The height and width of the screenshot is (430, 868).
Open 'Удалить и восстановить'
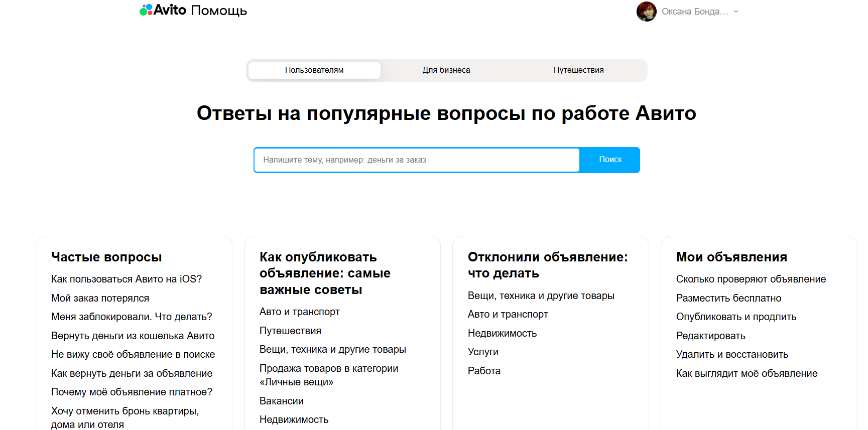coord(732,354)
